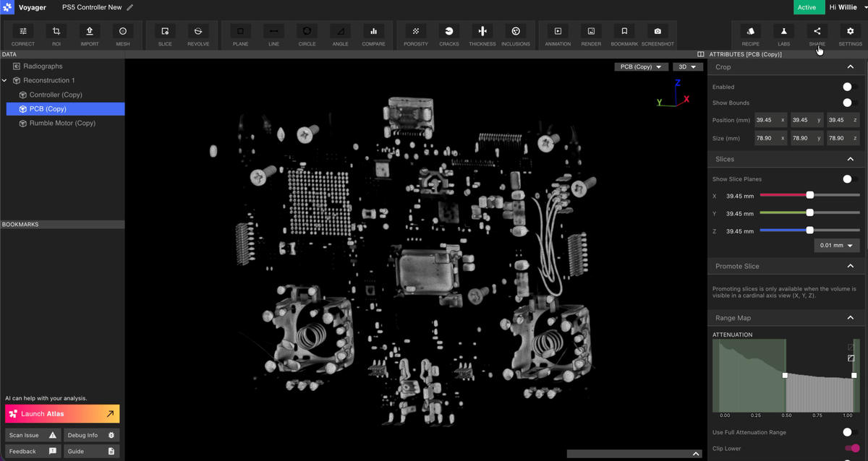This screenshot has width=868, height=461.
Task: Open the Guide button
Action: (91, 451)
